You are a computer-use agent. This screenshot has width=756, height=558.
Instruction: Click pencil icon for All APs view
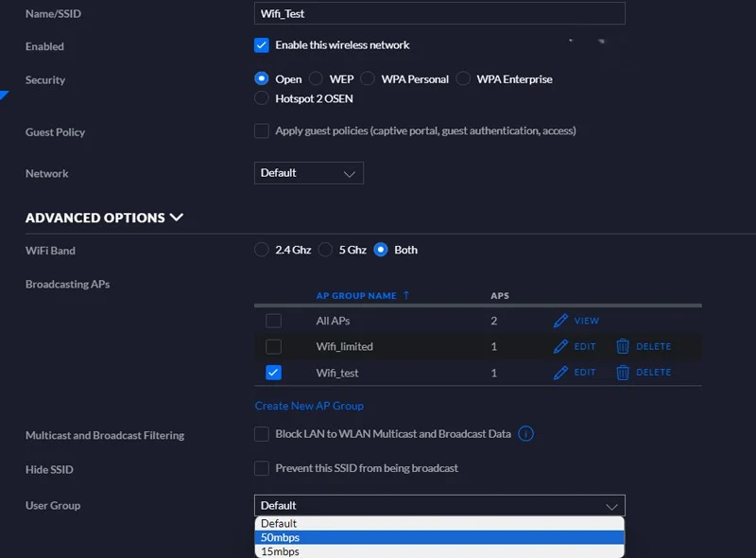pos(560,321)
